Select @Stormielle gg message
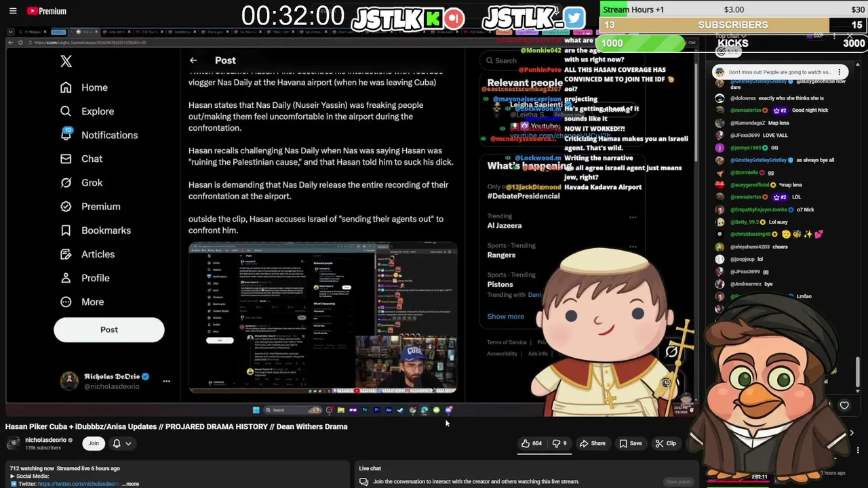 (x=745, y=172)
